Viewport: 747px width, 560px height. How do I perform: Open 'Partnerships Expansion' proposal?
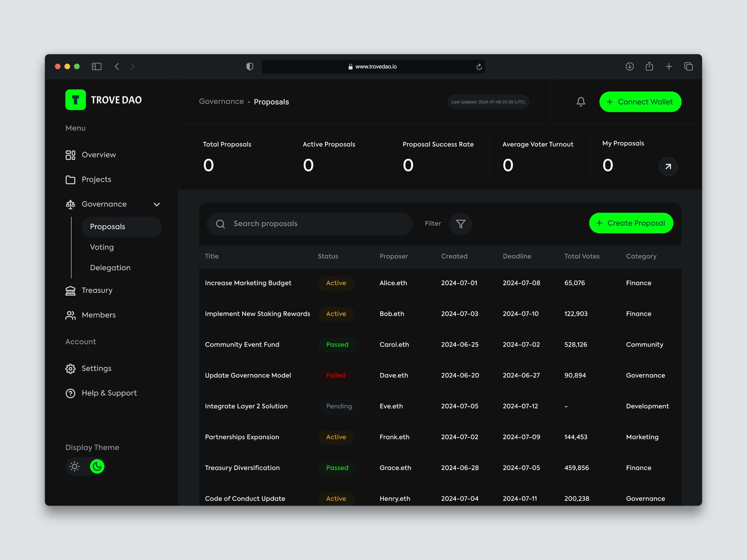242,437
